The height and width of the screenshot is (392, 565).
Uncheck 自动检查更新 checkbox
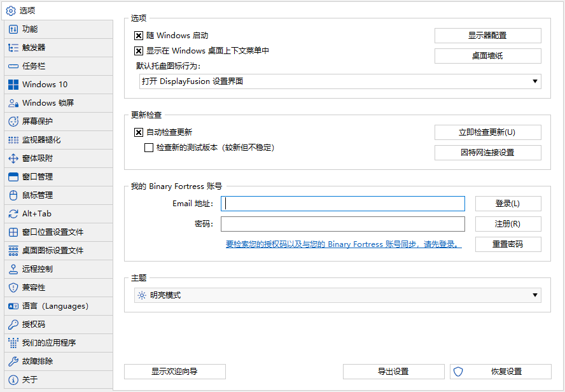click(x=139, y=132)
